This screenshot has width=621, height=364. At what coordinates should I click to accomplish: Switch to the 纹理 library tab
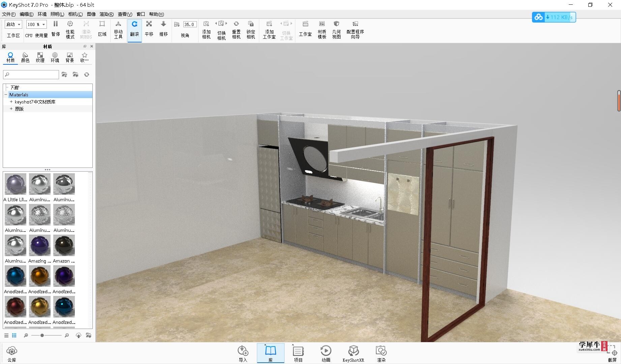pyautogui.click(x=40, y=57)
